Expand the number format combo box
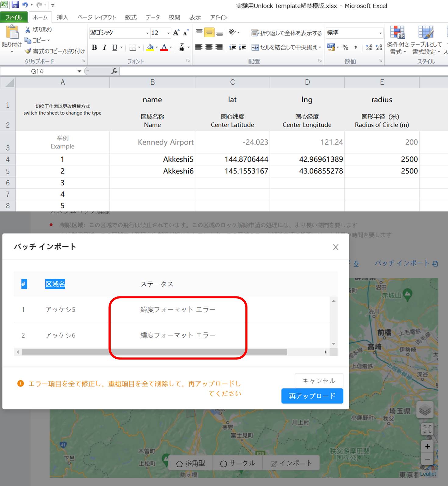 (380, 33)
